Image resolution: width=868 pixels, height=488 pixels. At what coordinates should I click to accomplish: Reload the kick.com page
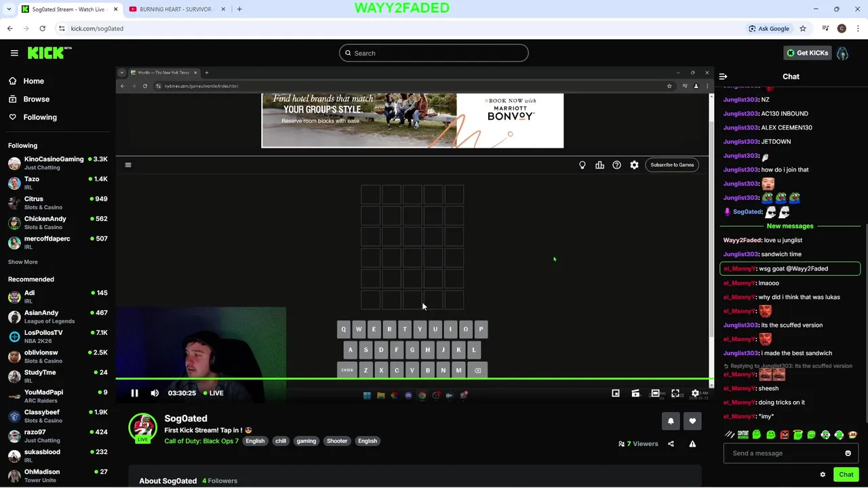pyautogui.click(x=42, y=28)
